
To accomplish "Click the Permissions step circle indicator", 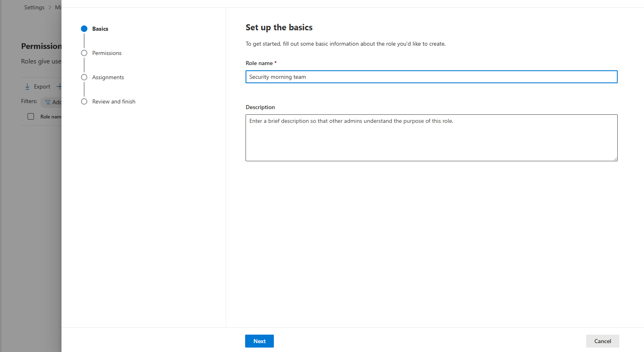I will pos(84,53).
